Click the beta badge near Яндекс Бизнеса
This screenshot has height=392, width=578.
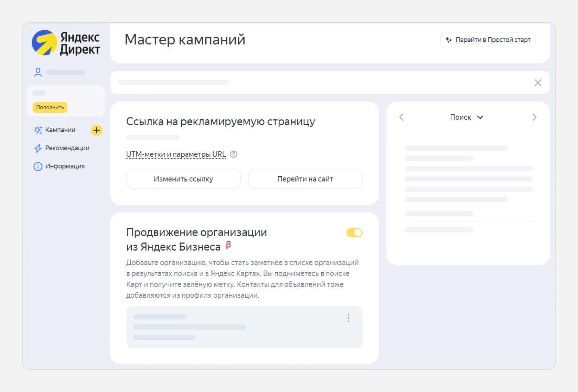click(x=228, y=245)
